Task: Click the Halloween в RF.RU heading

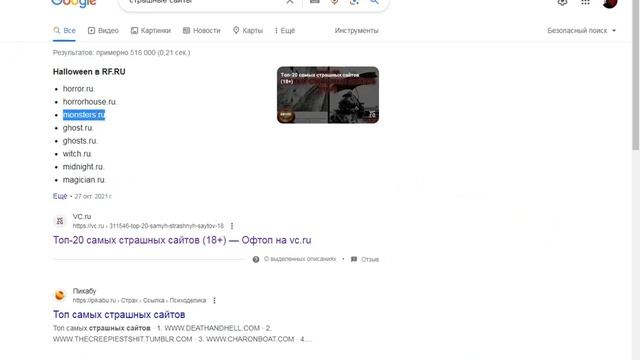Action: click(89, 72)
